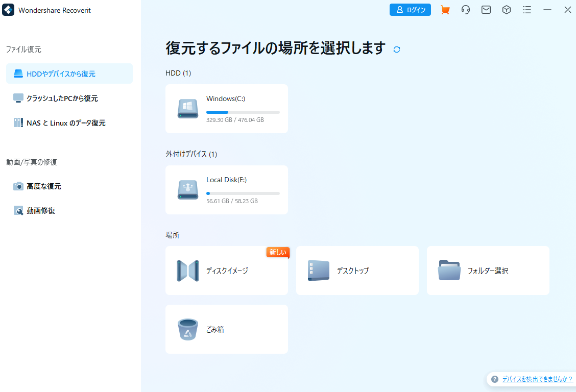Click the ディスクイメージ disk image icon

tap(187, 271)
